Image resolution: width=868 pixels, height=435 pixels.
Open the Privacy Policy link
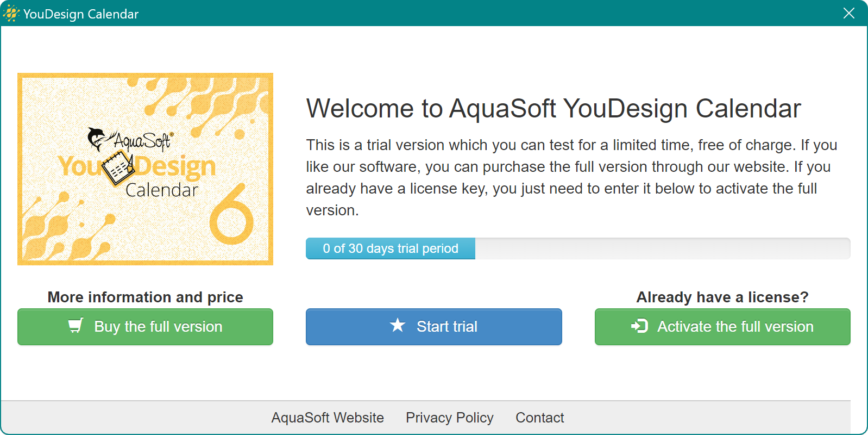click(x=450, y=418)
